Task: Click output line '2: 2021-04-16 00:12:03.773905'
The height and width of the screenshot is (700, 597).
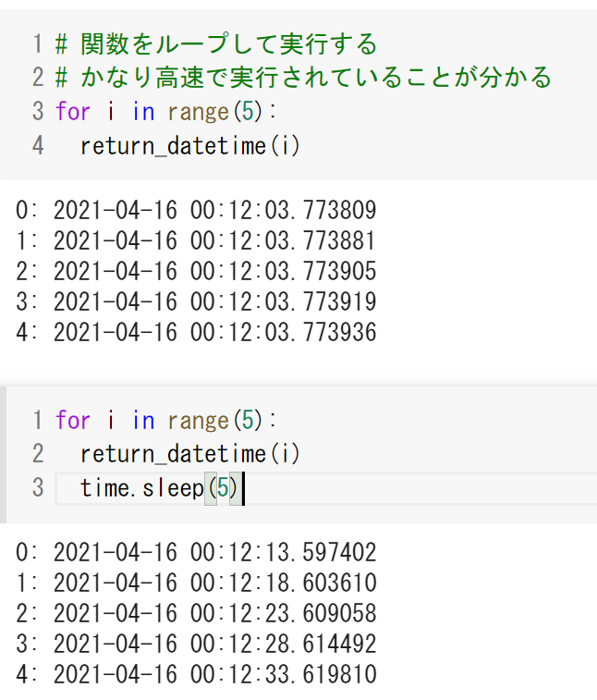Action: [x=196, y=271]
